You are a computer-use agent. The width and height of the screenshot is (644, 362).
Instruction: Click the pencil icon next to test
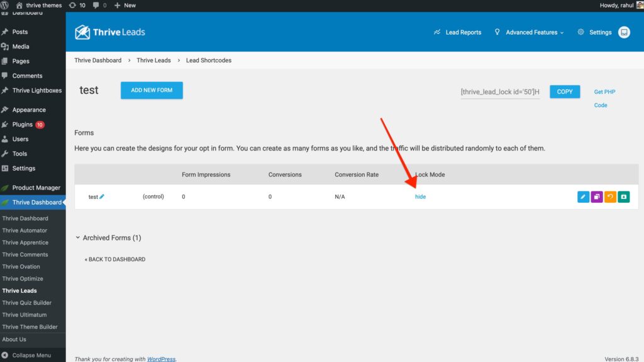point(102,196)
